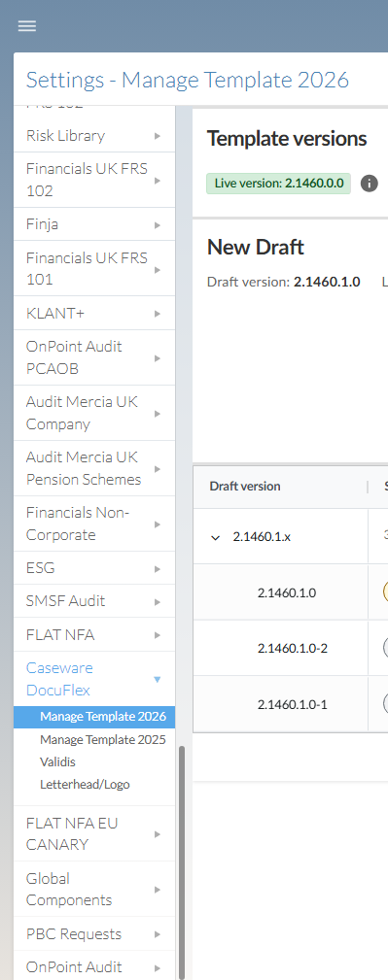Viewport: 388px width, 980px height.
Task: Expand the KLANT+ section
Action: pos(94,313)
